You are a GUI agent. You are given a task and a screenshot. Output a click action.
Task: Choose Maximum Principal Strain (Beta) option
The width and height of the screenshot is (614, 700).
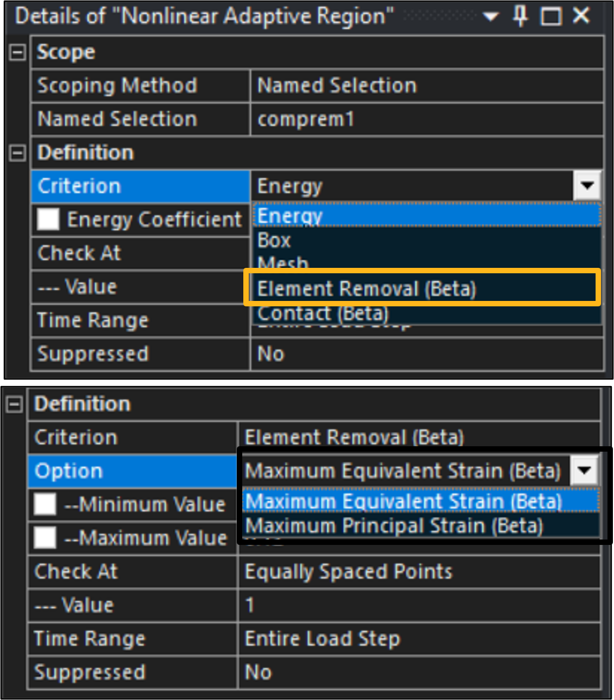[x=394, y=526]
